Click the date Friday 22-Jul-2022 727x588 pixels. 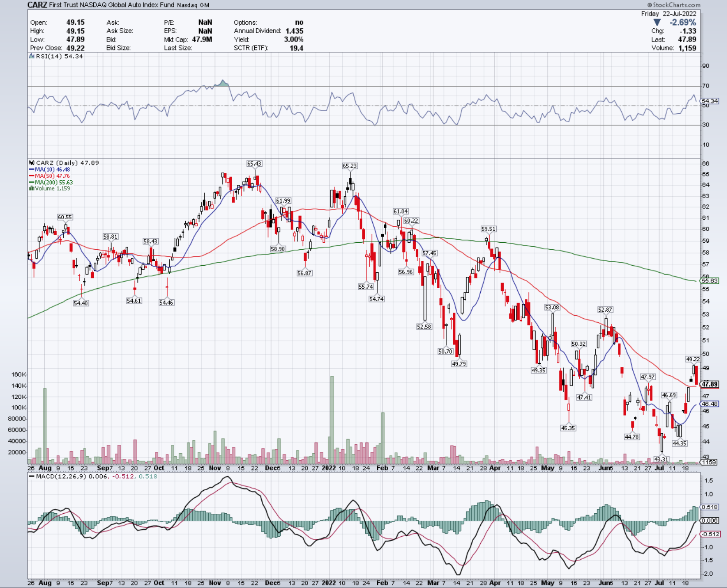pos(669,14)
